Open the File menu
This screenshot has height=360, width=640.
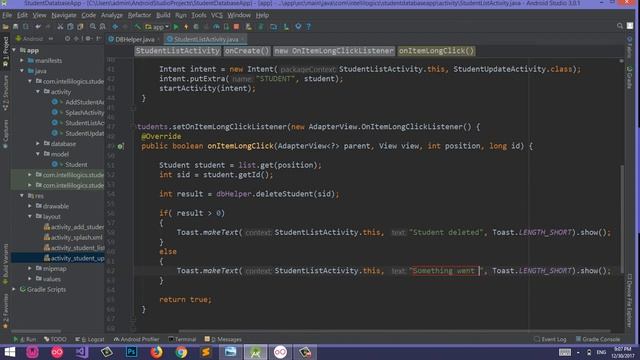point(7,15)
